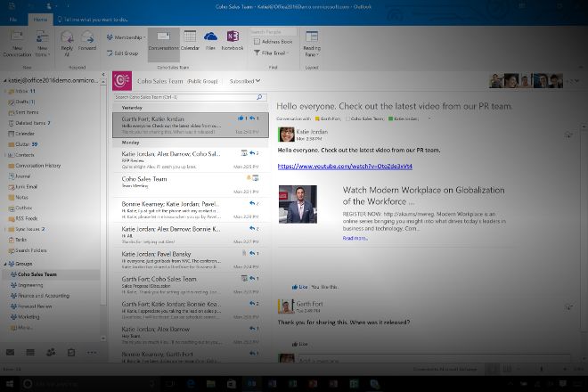This screenshot has width=588, height=392.
Task: Switch to People view in navigation bar
Action: click(x=51, y=352)
